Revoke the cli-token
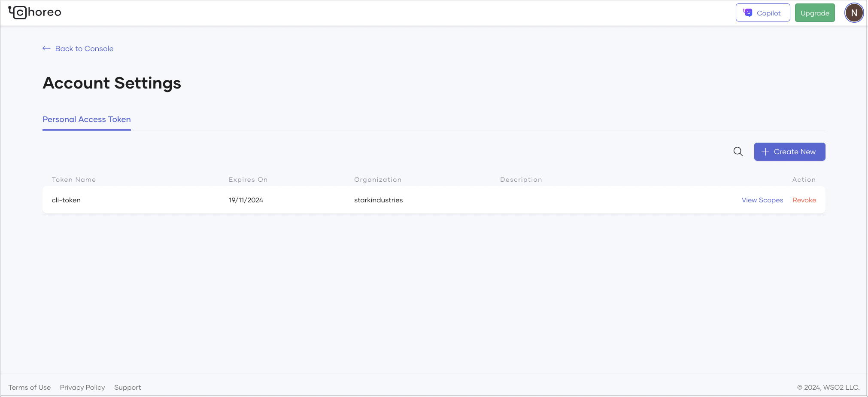The height and width of the screenshot is (397, 868). click(804, 200)
